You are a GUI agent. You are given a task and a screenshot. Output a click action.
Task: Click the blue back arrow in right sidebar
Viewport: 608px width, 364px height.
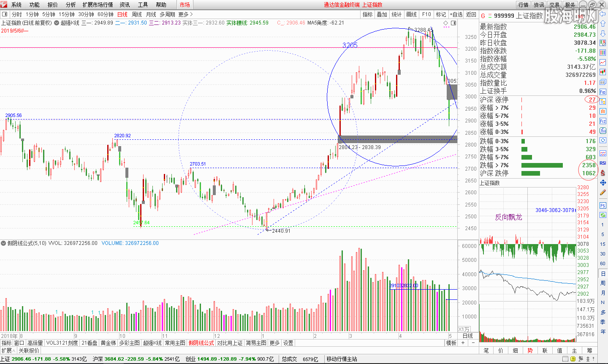pyautogui.click(x=603, y=14)
